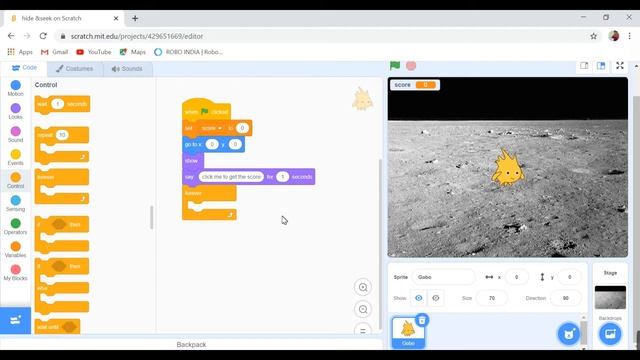This screenshot has height=360, width=640.
Task: Open the My Blocks category
Action: [16, 273]
